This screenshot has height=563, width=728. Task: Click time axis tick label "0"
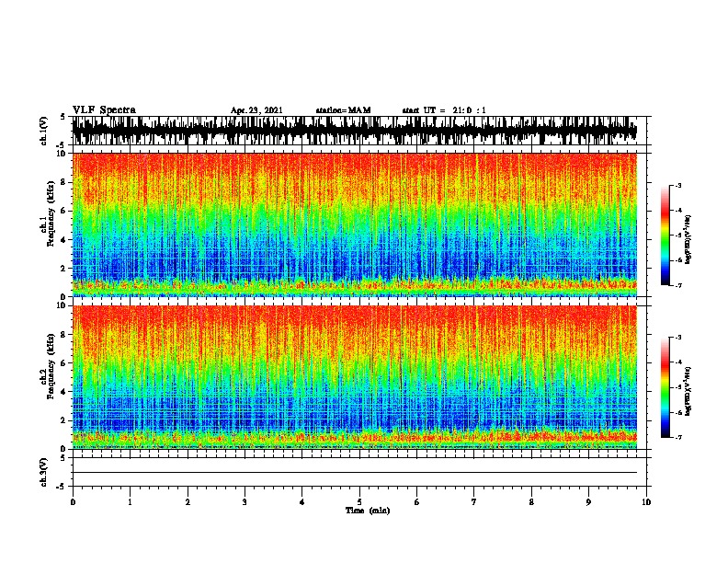(x=73, y=502)
